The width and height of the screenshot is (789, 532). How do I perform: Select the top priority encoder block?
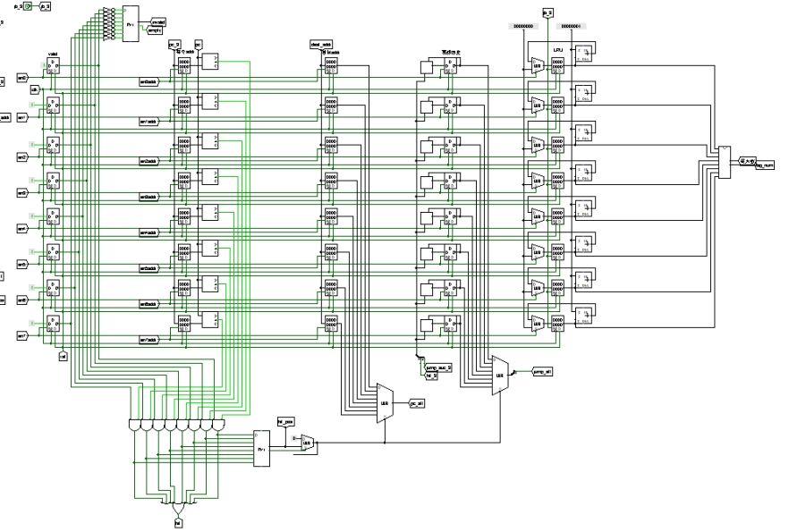(131, 23)
